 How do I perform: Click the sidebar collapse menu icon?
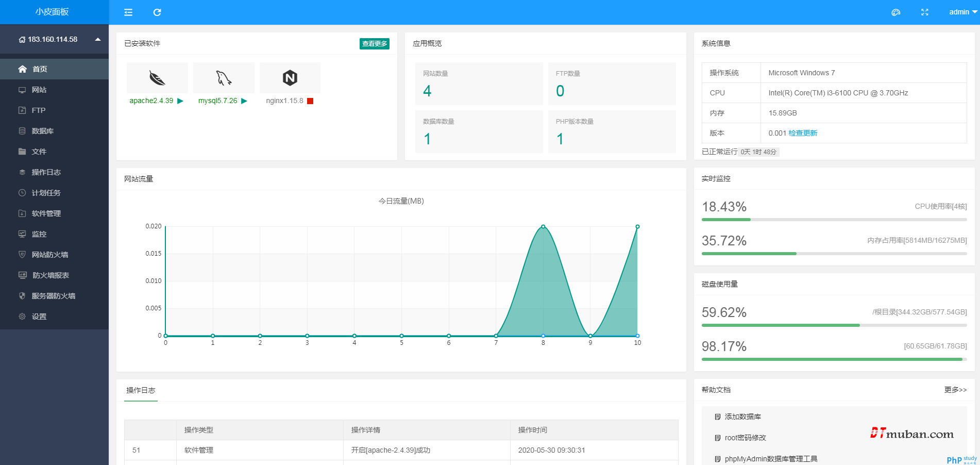(x=128, y=12)
